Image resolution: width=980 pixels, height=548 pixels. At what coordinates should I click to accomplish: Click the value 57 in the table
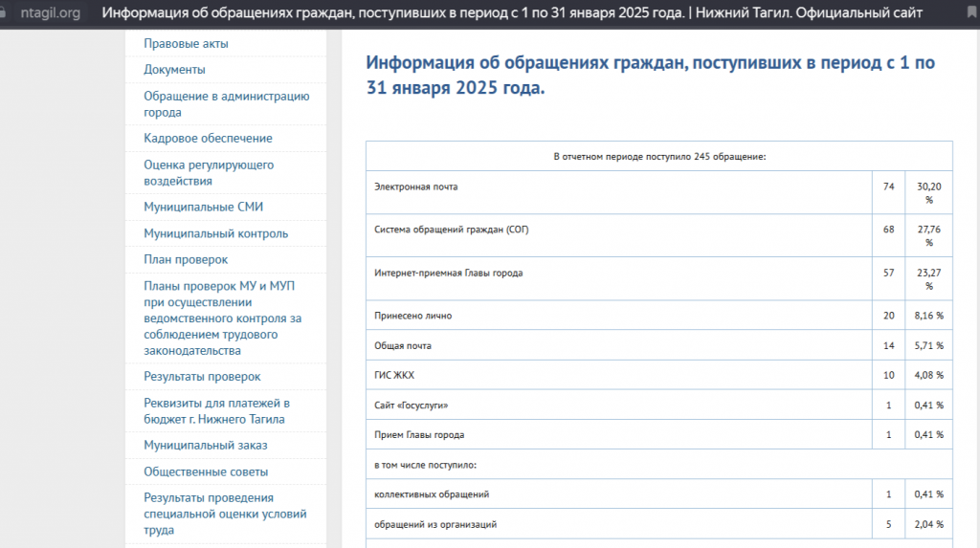point(889,274)
